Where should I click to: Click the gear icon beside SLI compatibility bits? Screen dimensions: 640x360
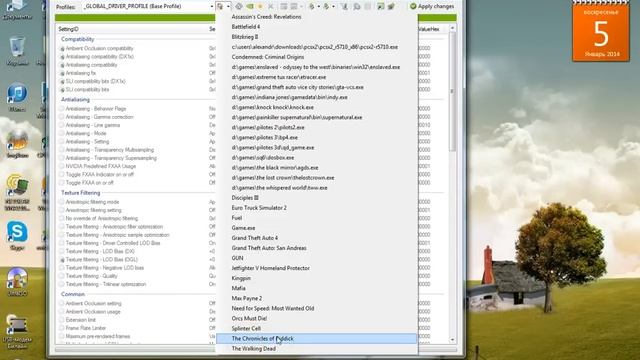pyautogui.click(x=62, y=89)
